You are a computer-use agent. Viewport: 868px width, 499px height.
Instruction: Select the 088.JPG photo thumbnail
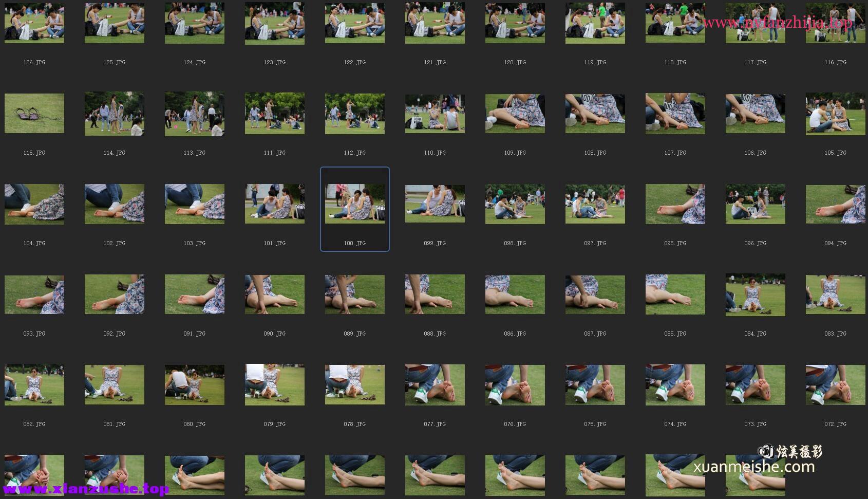click(435, 294)
